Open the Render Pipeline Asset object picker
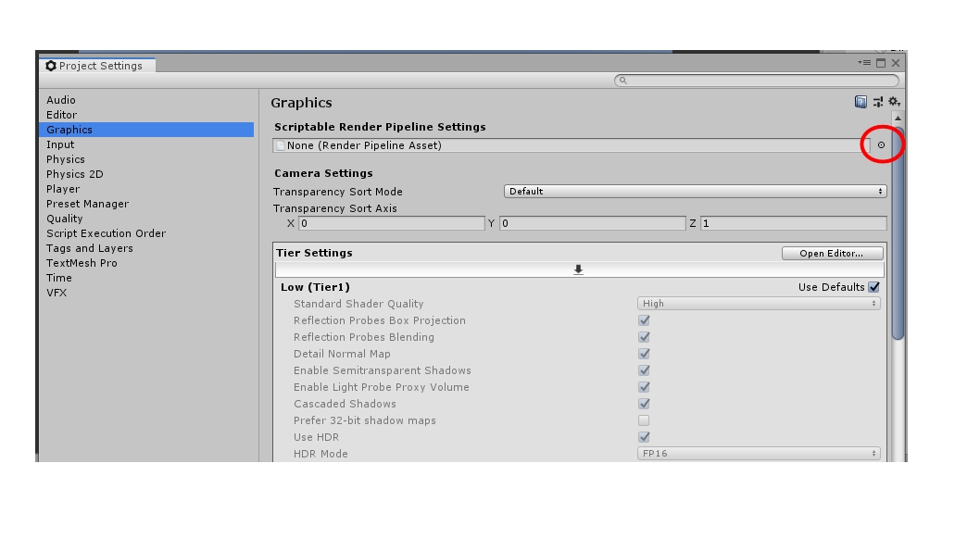The width and height of the screenshot is (980, 551). point(881,145)
